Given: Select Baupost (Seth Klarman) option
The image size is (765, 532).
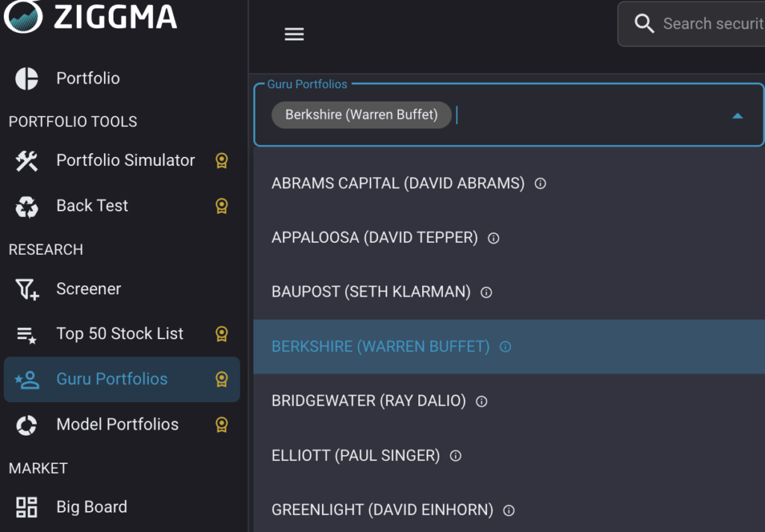Looking at the screenshot, I should click(x=371, y=292).
